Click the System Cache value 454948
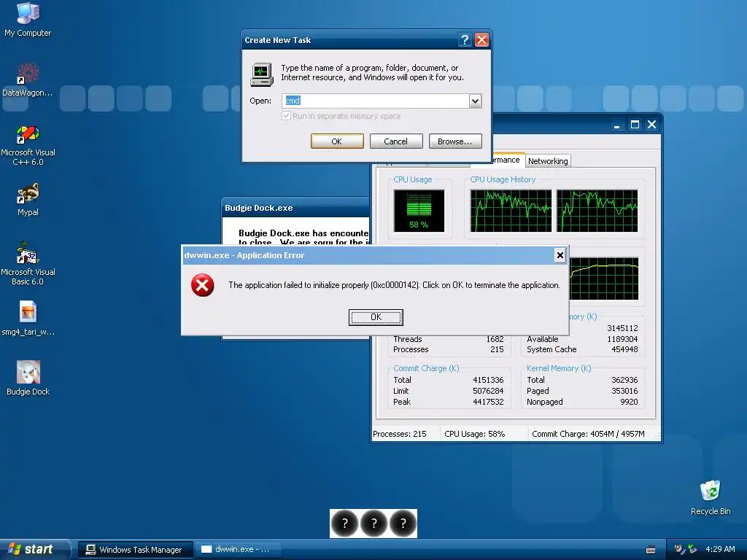747x560 pixels. point(624,349)
